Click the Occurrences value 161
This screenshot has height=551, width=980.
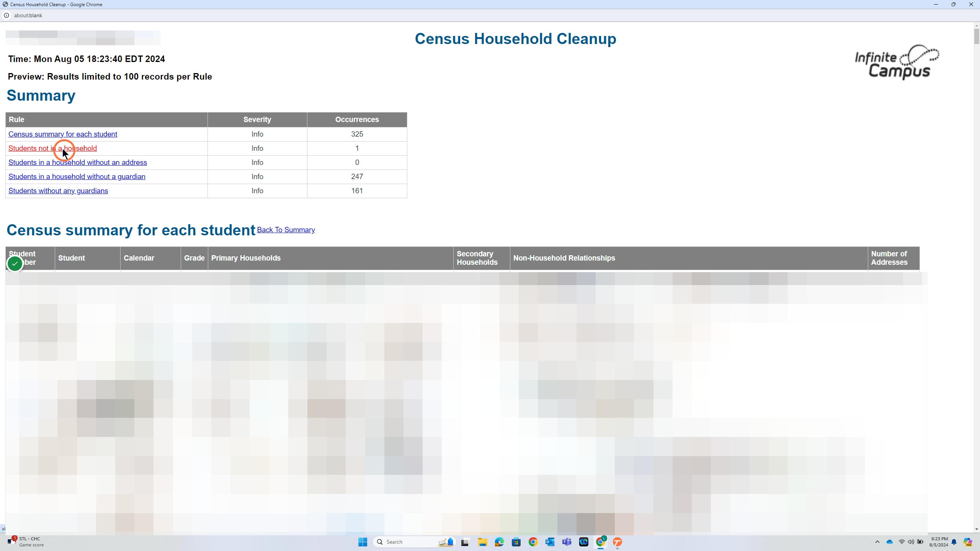357,191
